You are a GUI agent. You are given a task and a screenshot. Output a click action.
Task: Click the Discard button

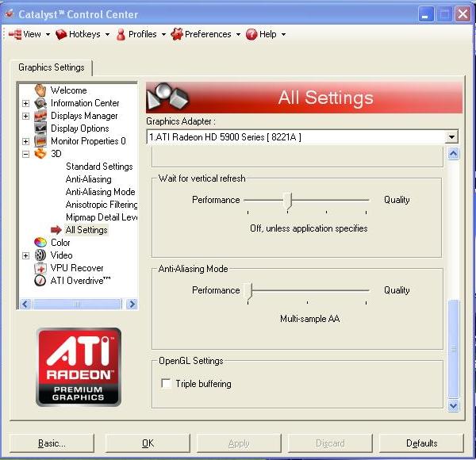330,443
